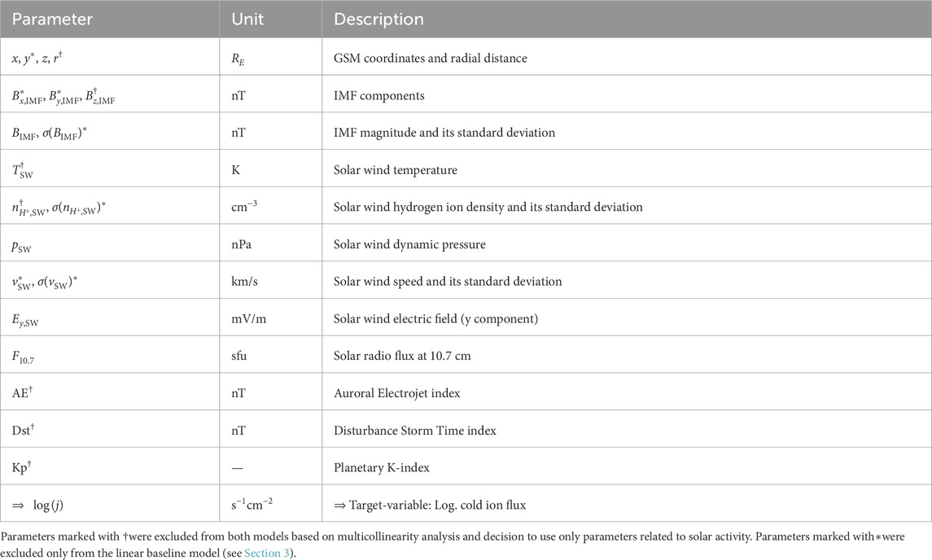Image resolution: width=932 pixels, height=560 pixels.
Task: Select the Solar wind temperature description
Action: point(394,169)
